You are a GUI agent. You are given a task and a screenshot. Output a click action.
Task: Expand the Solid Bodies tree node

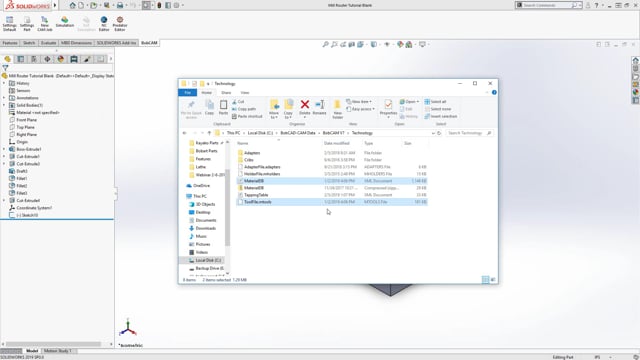point(4,105)
